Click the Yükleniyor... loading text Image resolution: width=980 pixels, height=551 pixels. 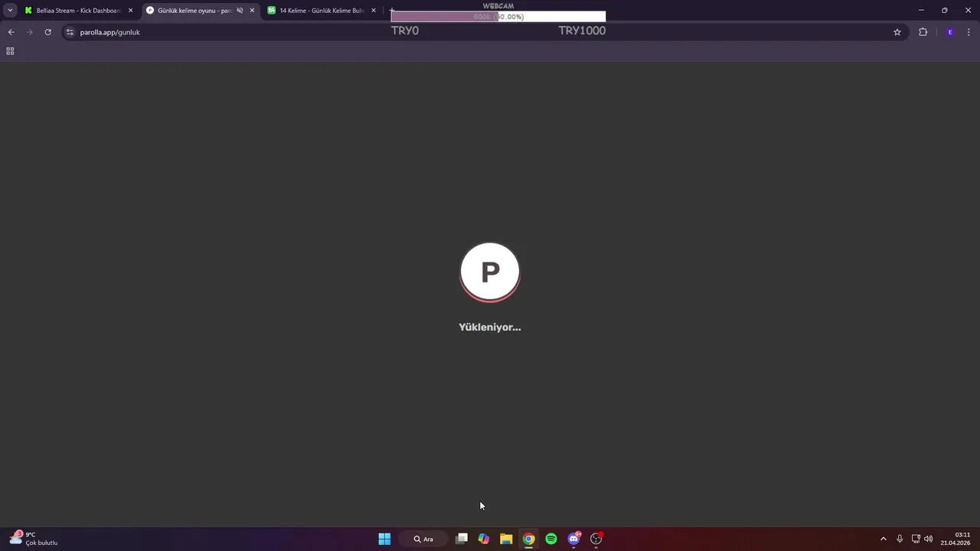point(490,327)
